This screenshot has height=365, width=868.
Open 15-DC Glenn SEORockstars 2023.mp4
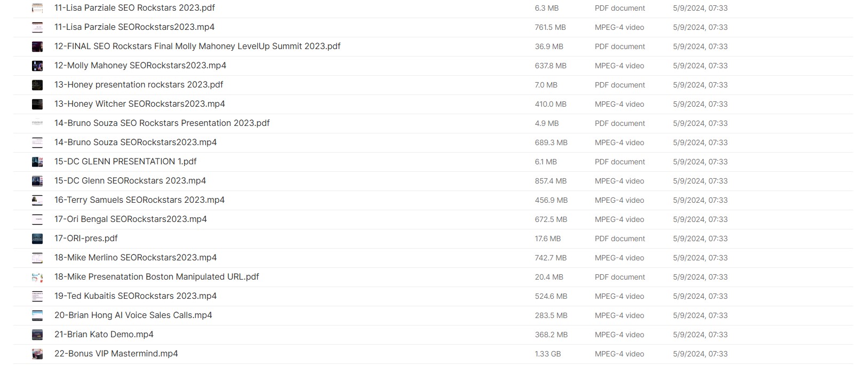(130, 181)
